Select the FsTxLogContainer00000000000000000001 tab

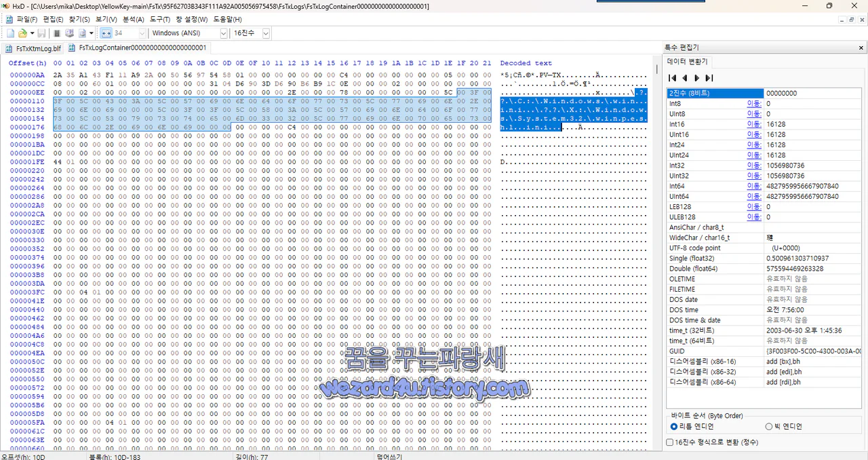[x=138, y=48]
